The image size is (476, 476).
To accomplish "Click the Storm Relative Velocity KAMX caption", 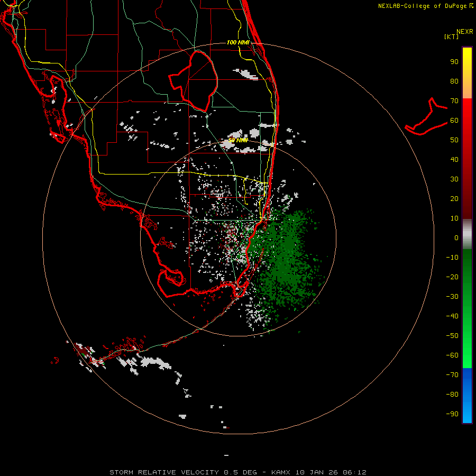I will (x=238, y=472).
